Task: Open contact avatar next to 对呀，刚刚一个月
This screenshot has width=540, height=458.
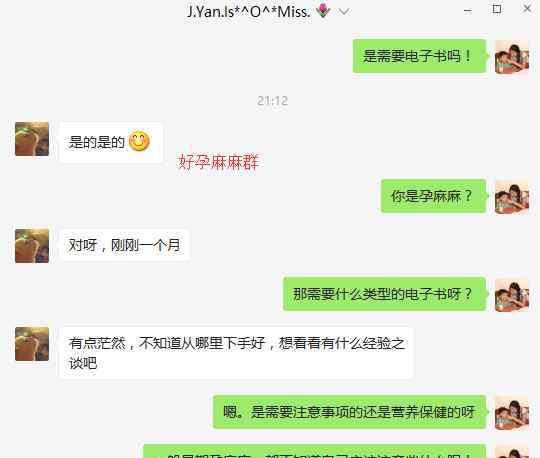Action: click(x=32, y=246)
